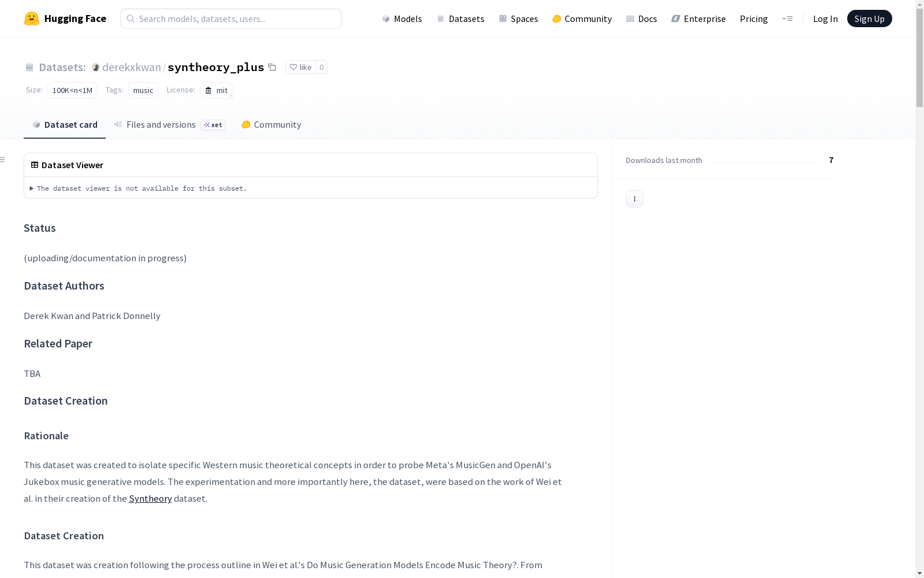The image size is (924, 578).
Task: Open the dataset Community tab
Action: (x=271, y=125)
